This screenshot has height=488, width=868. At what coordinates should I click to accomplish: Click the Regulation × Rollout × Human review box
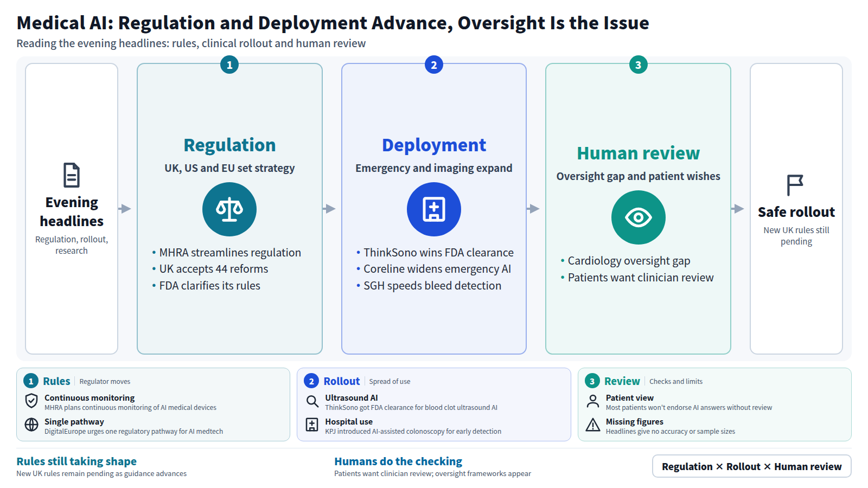[x=752, y=466]
